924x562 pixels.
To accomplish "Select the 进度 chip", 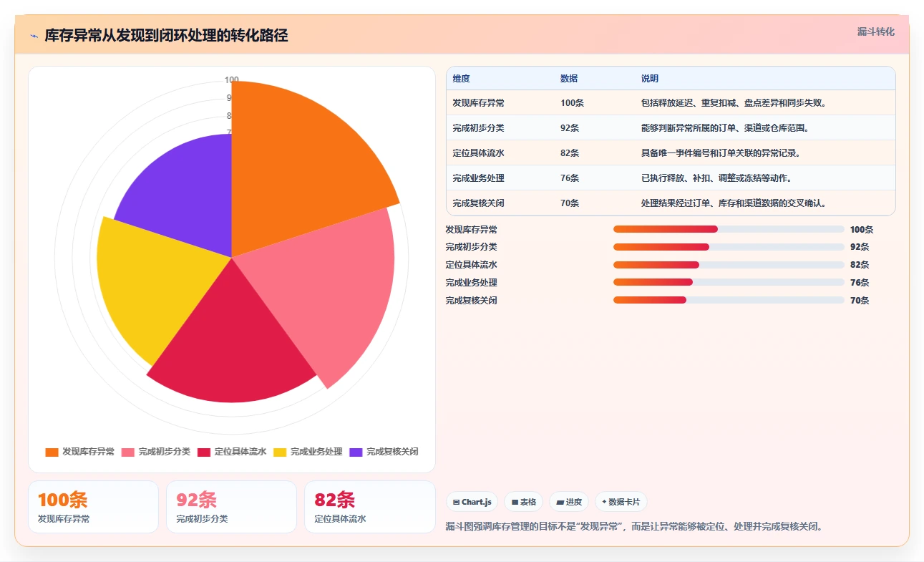I will coord(569,502).
